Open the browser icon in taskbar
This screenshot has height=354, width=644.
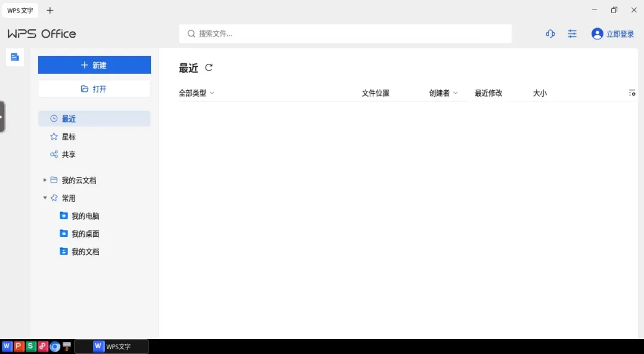click(55, 347)
